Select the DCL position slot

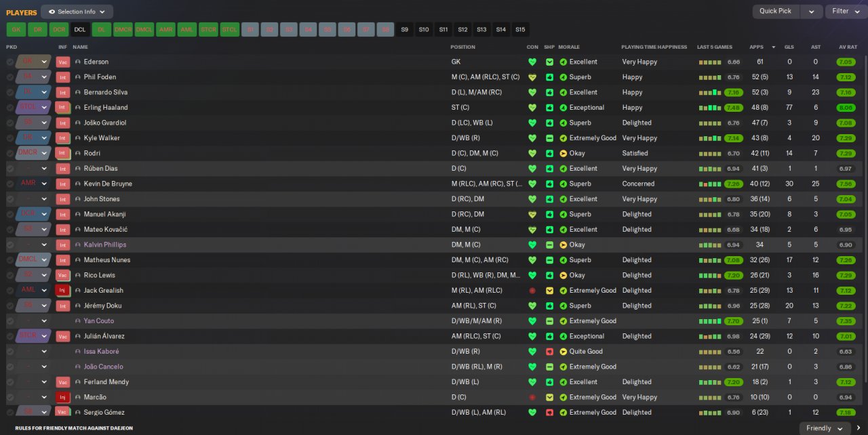(80, 30)
